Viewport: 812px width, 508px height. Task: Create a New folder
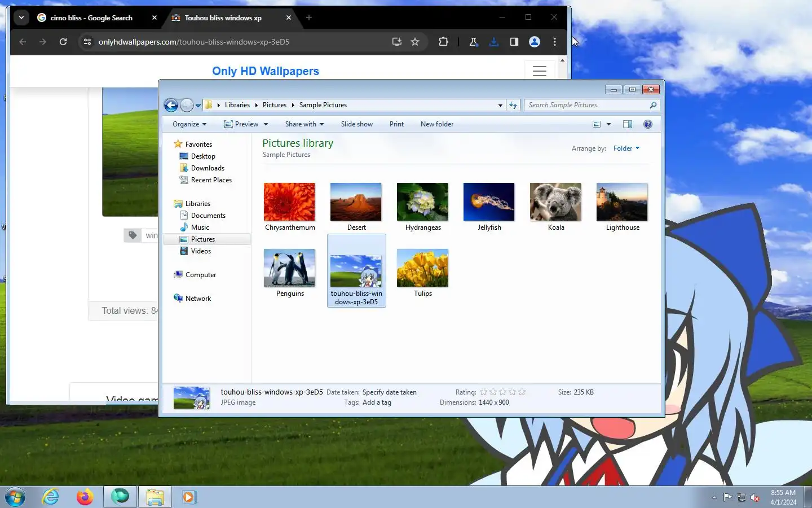click(437, 124)
